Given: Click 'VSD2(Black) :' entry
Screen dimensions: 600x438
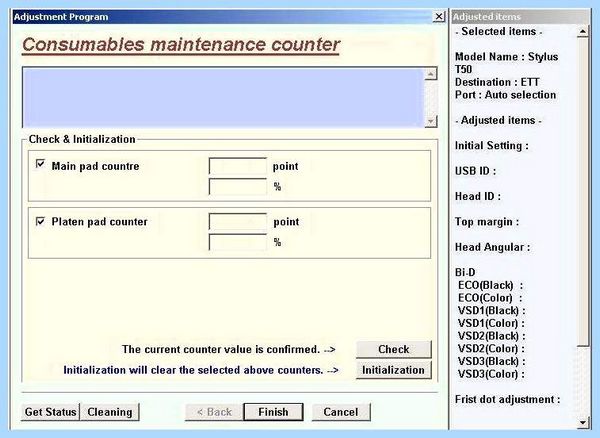Looking at the screenshot, I should [x=491, y=336].
